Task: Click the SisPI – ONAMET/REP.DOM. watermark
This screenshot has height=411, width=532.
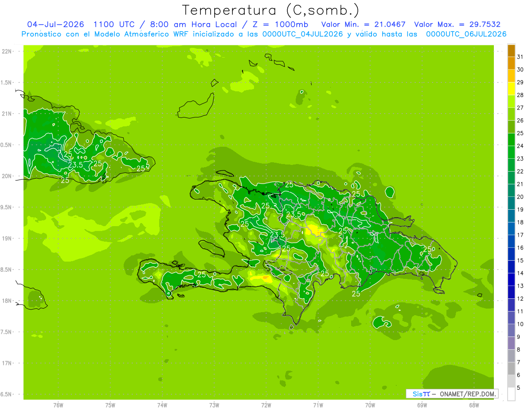Action: point(452,394)
